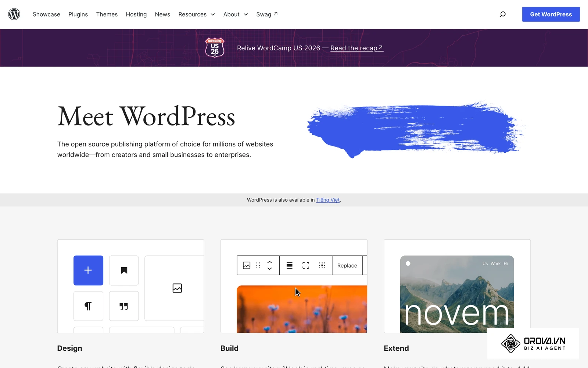Select the paragraph pilcrow block icon

point(88,306)
